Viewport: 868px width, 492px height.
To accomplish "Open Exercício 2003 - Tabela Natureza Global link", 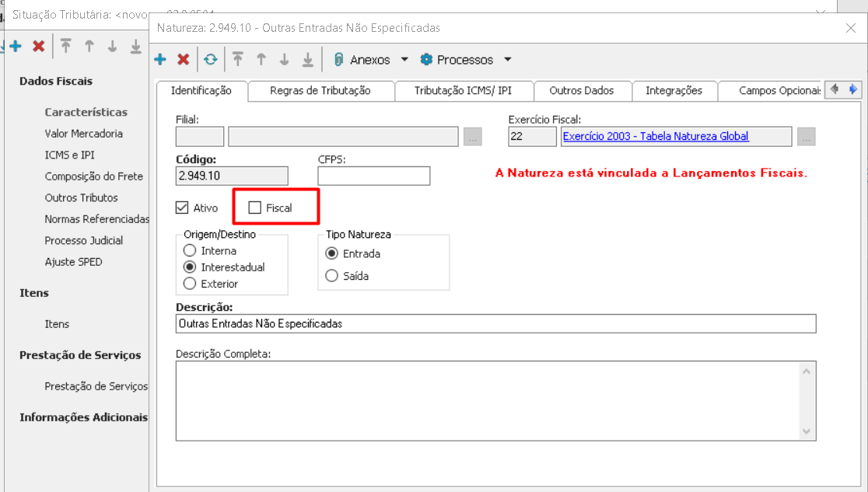I will click(656, 136).
